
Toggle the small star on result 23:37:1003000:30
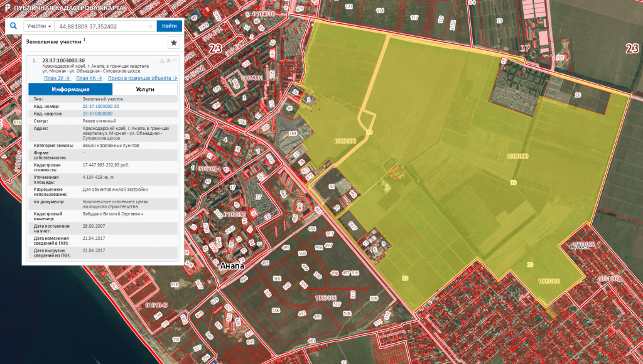click(168, 61)
